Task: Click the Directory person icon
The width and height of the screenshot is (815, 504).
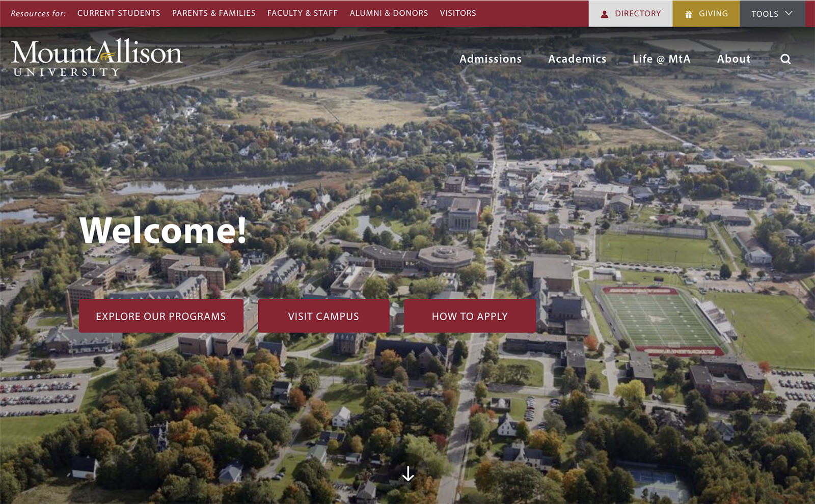Action: tap(605, 14)
